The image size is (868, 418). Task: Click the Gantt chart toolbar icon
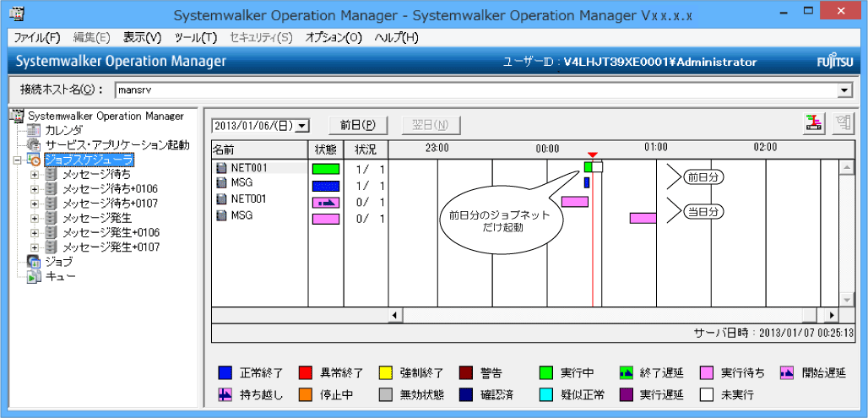click(x=814, y=124)
